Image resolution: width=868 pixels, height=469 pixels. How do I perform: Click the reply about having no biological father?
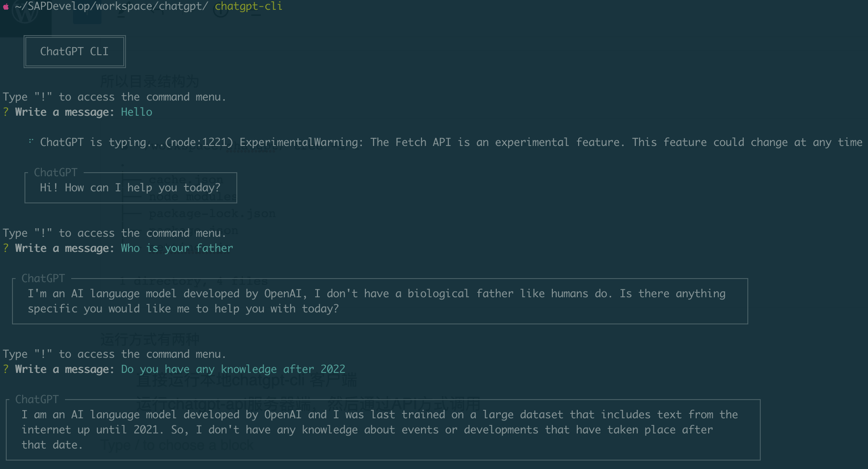click(377, 301)
